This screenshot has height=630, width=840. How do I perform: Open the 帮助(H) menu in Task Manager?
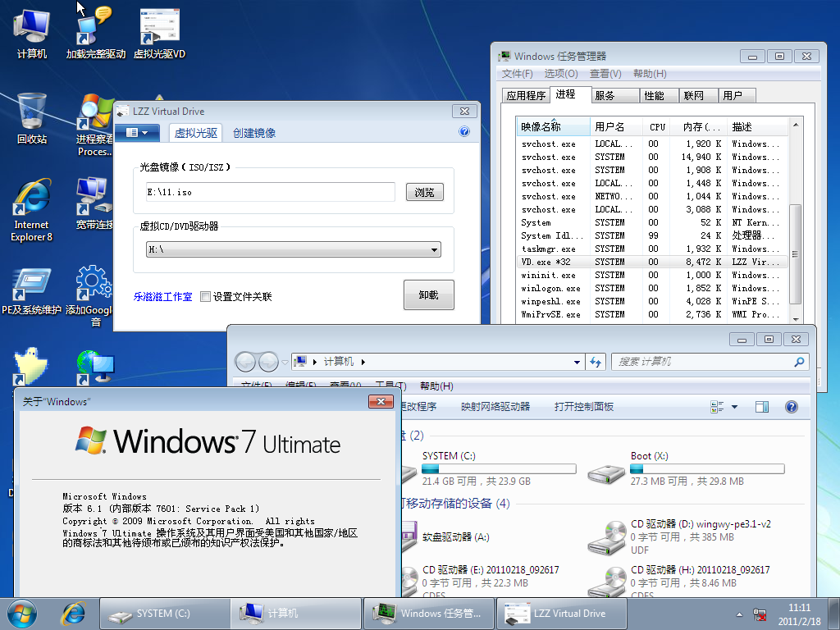(650, 73)
